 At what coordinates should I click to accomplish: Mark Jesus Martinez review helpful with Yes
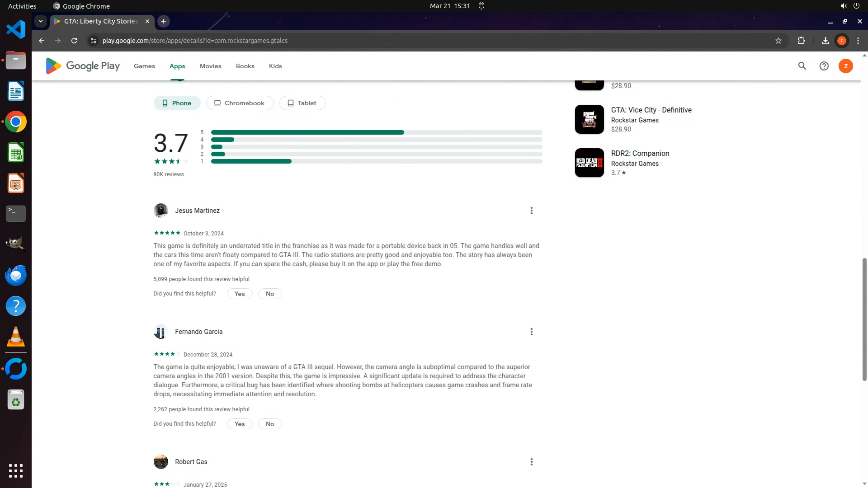click(240, 294)
